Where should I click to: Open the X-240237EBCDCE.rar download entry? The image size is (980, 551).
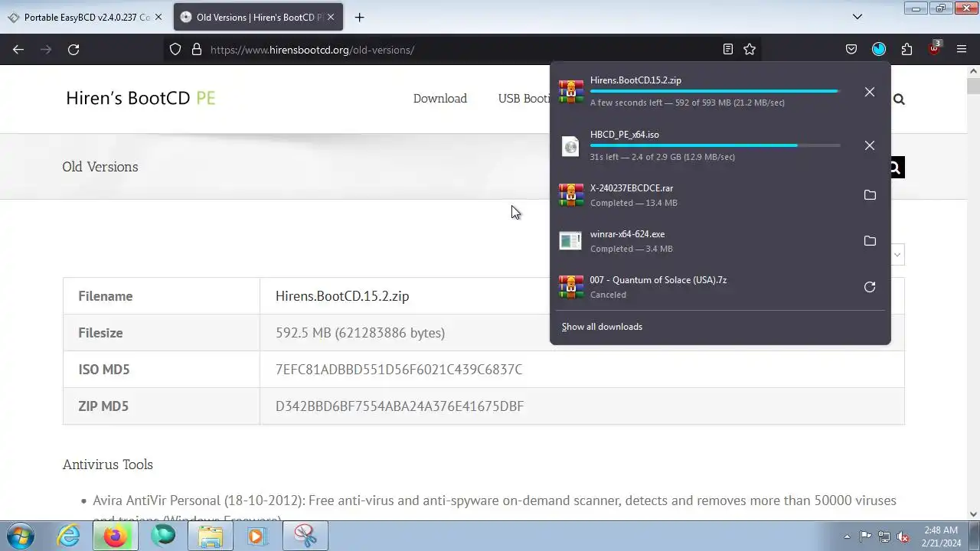click(703, 195)
